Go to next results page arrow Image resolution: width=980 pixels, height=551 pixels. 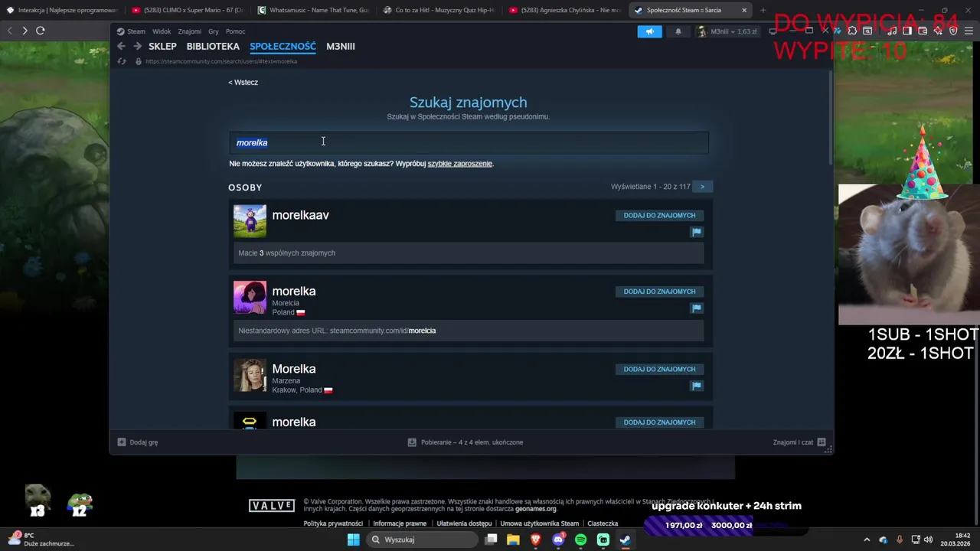pyautogui.click(x=702, y=187)
